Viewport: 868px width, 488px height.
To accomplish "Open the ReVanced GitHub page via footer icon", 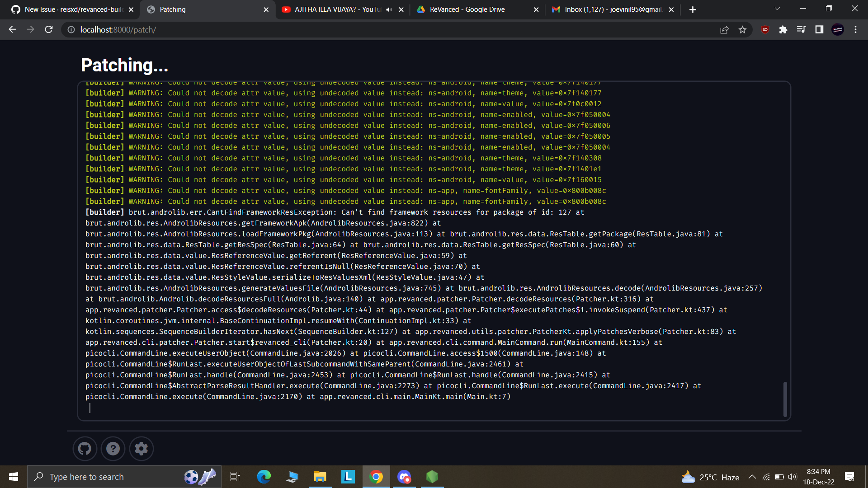I will [85, 449].
